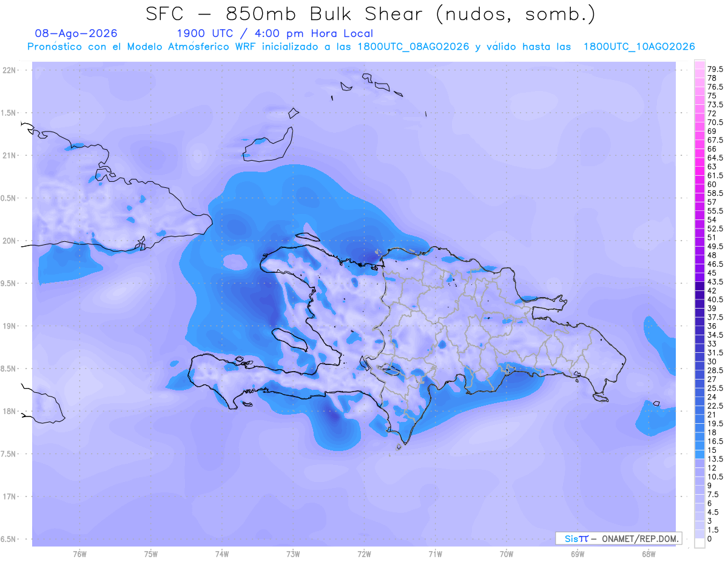Click the "ONAMET/REP.DOM." credit label

click(x=639, y=538)
